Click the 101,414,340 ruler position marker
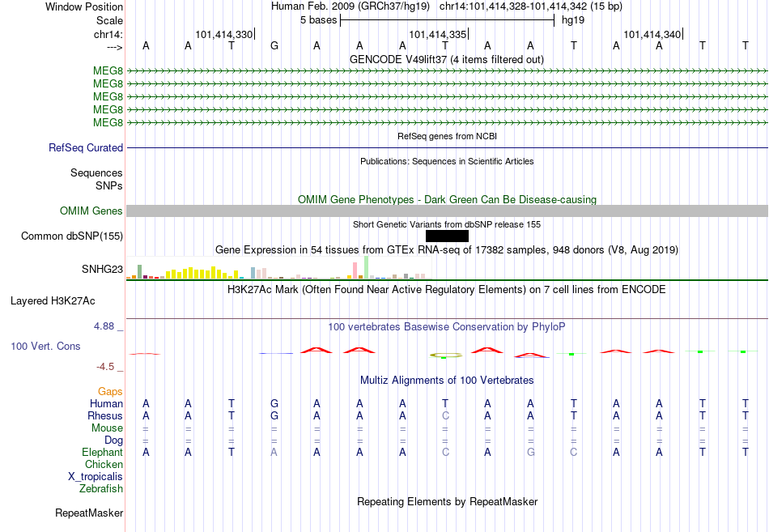769x532 pixels. (x=652, y=34)
